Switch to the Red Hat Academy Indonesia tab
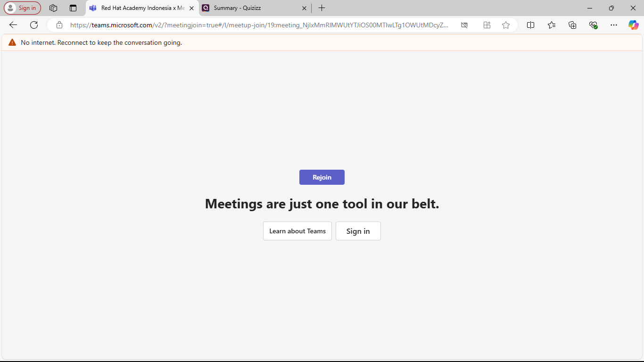This screenshot has width=644, height=362. 139,8
